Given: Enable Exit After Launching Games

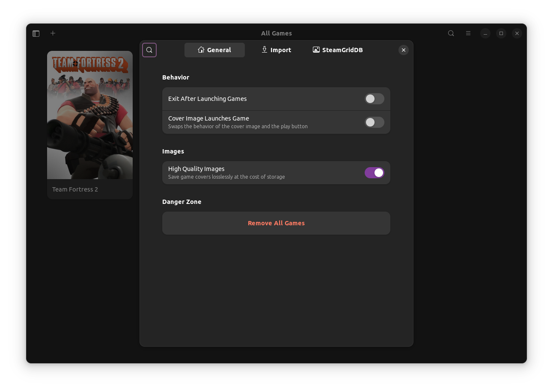Looking at the screenshot, I should 374,99.
